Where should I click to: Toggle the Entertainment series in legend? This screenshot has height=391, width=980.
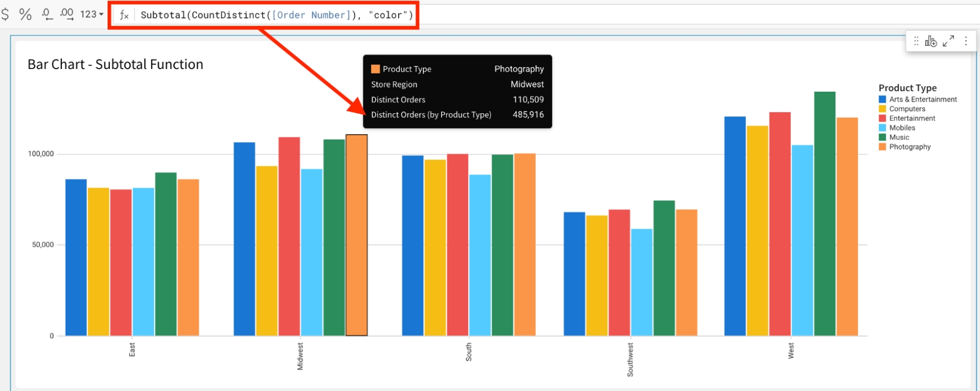[912, 118]
